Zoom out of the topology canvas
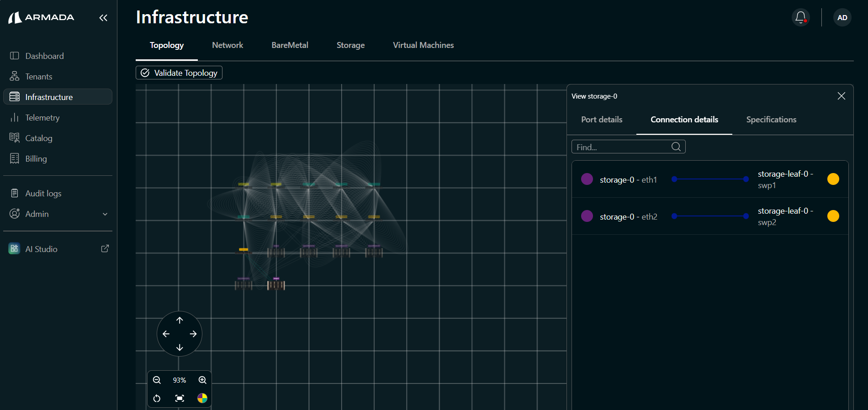The image size is (868, 410). pos(157,380)
